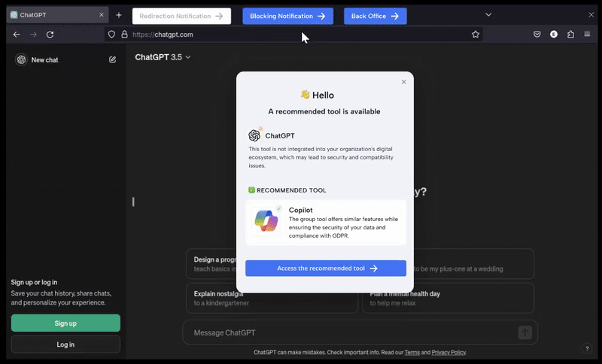The width and height of the screenshot is (602, 364).
Task: Click the sidebar collapse handle
Action: click(x=133, y=202)
